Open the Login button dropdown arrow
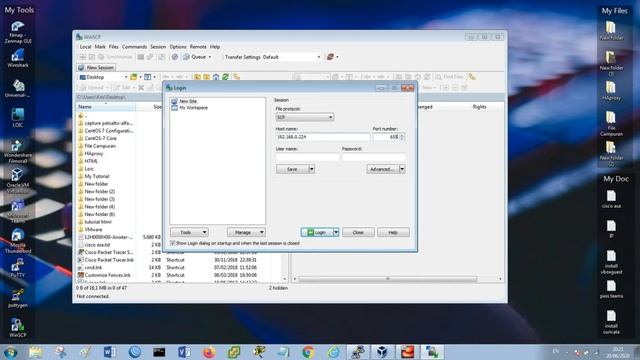 (336, 232)
